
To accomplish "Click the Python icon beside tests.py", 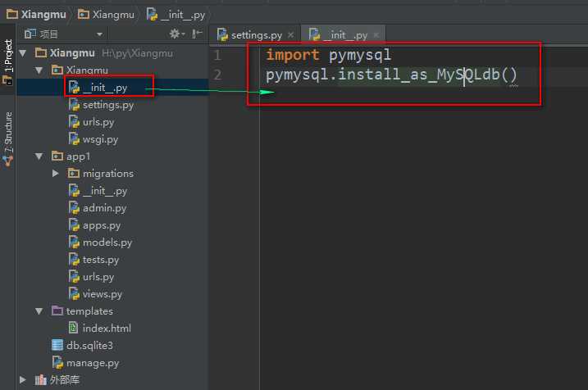I will (x=74, y=260).
